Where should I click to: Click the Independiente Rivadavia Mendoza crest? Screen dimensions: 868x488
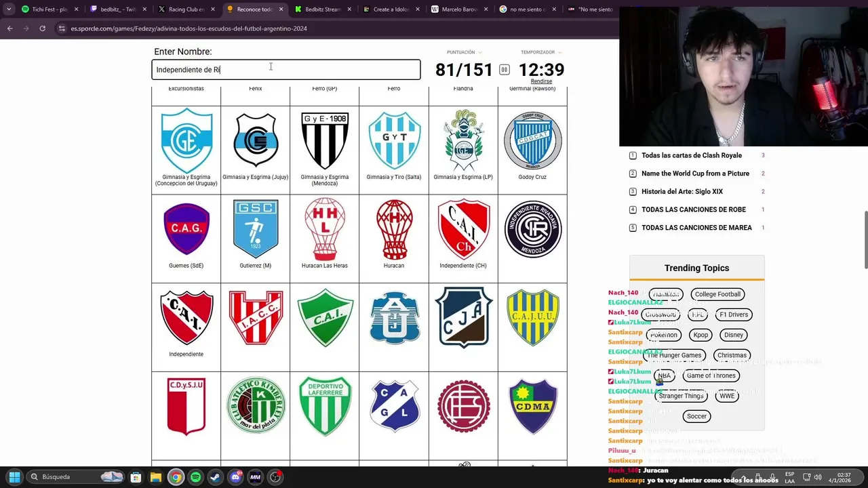[532, 229]
